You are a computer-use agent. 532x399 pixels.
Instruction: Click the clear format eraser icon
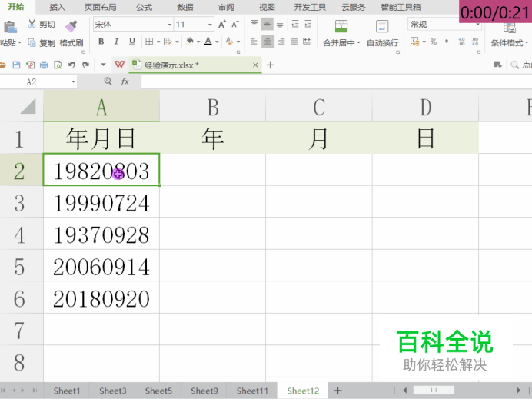[229, 42]
